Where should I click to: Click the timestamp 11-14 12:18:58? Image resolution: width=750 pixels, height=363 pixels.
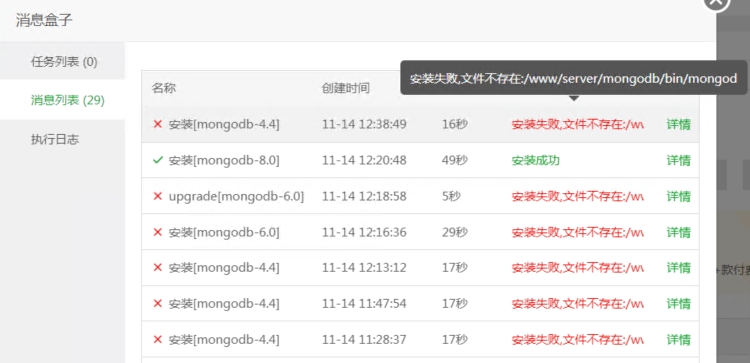pyautogui.click(x=364, y=196)
